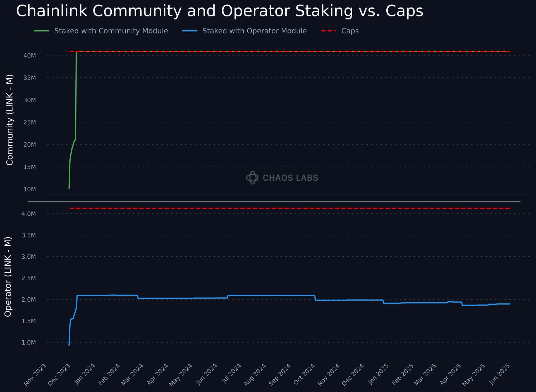Viewport: 536px width, 392px height.
Task: Click the red dashed Caps legend line
Action: click(329, 31)
